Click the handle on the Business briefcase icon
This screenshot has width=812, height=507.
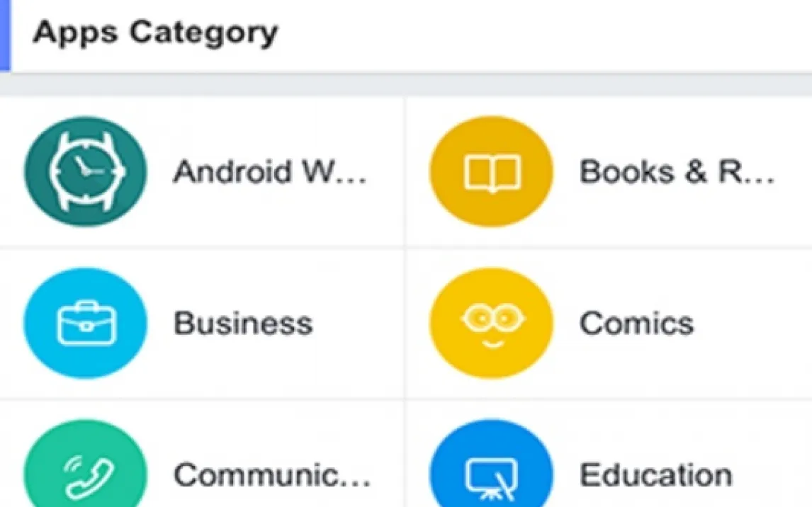tap(86, 307)
